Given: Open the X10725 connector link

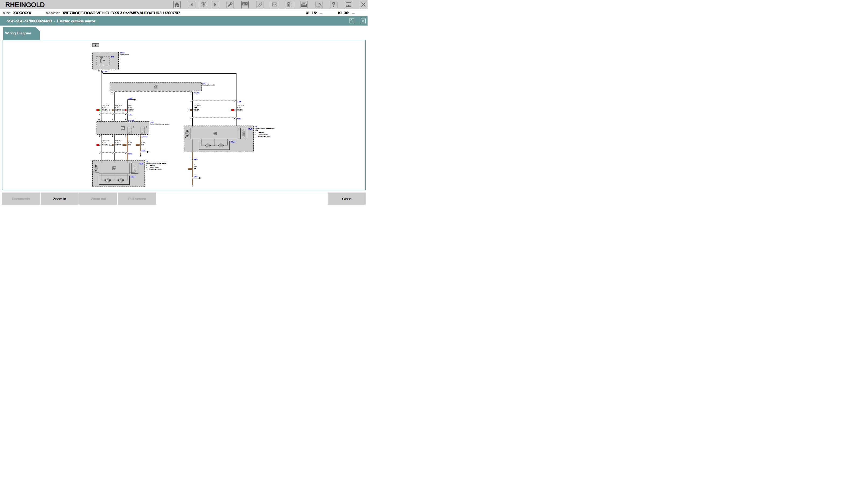Looking at the screenshot, I should 144,136.
